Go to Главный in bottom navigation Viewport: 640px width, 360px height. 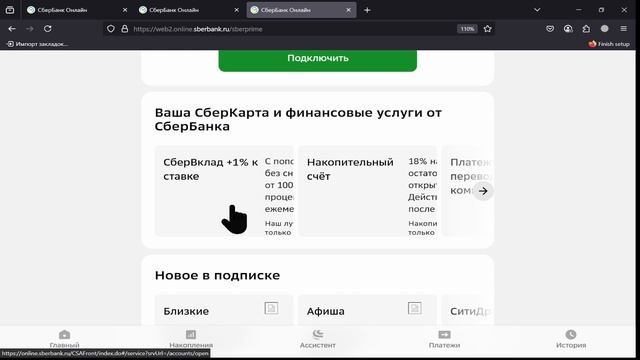pyautogui.click(x=64, y=339)
